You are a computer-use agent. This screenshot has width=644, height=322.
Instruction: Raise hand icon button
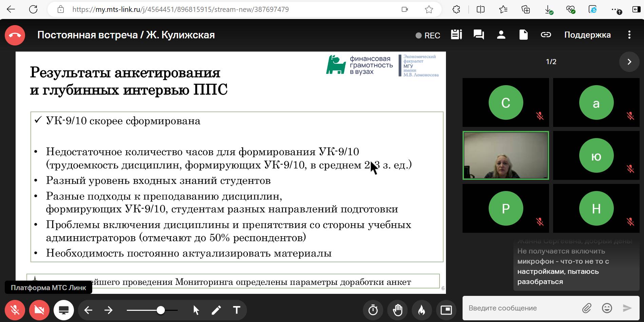(397, 310)
